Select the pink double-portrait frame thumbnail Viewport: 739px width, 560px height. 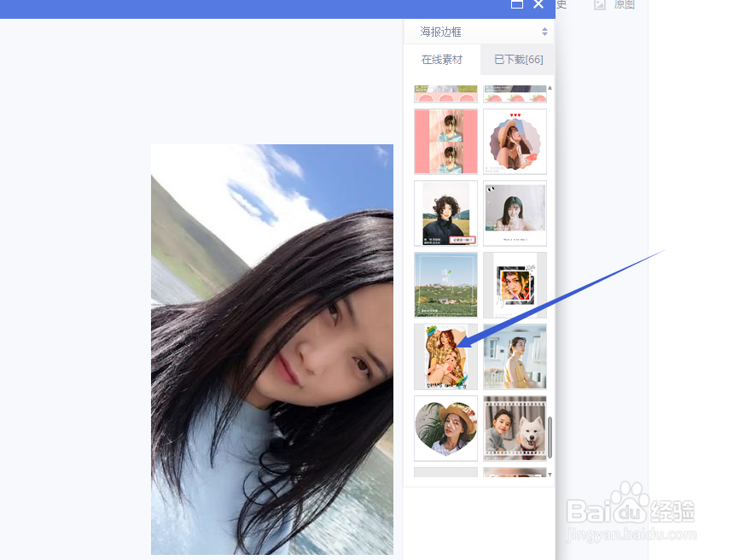click(445, 142)
